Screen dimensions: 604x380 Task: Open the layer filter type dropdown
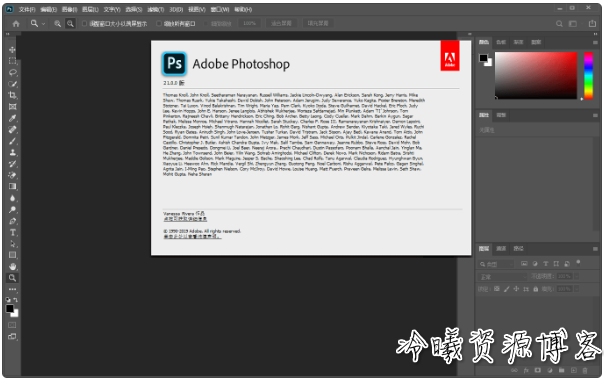click(496, 264)
